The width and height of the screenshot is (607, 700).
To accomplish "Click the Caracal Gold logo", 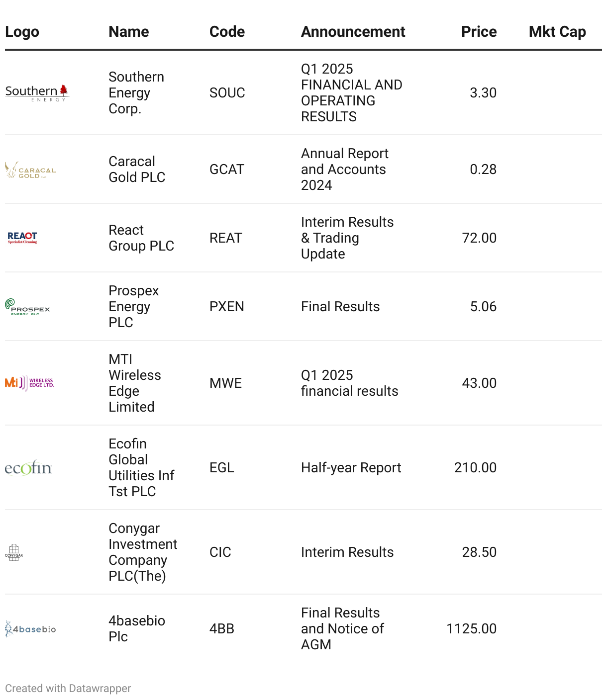I will [x=30, y=170].
